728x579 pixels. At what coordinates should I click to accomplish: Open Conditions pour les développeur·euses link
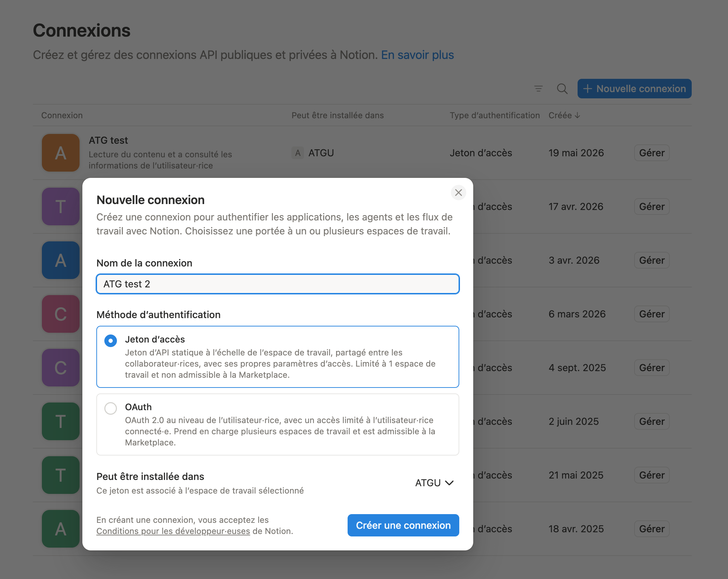[x=173, y=531]
